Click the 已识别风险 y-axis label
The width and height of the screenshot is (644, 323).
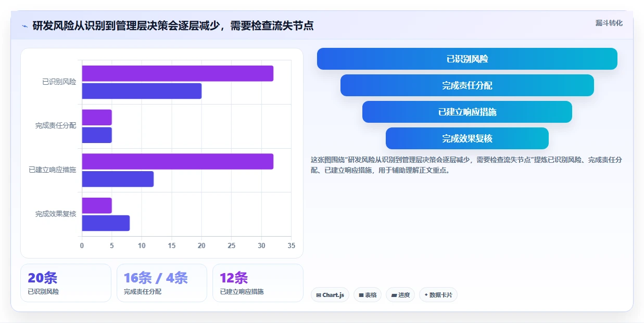pyautogui.click(x=59, y=82)
